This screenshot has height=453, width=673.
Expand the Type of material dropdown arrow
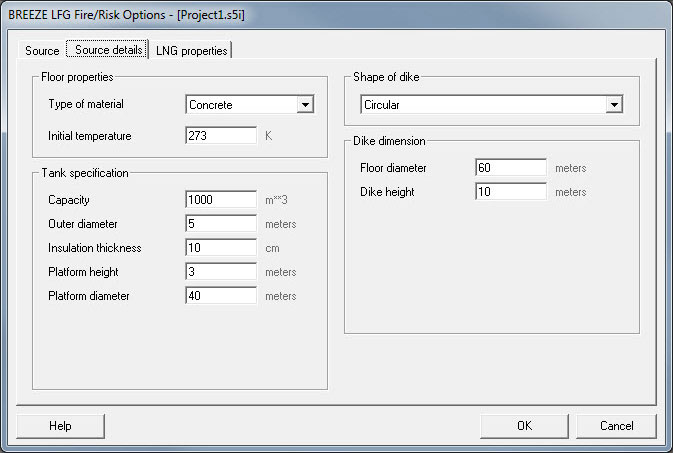click(x=306, y=104)
